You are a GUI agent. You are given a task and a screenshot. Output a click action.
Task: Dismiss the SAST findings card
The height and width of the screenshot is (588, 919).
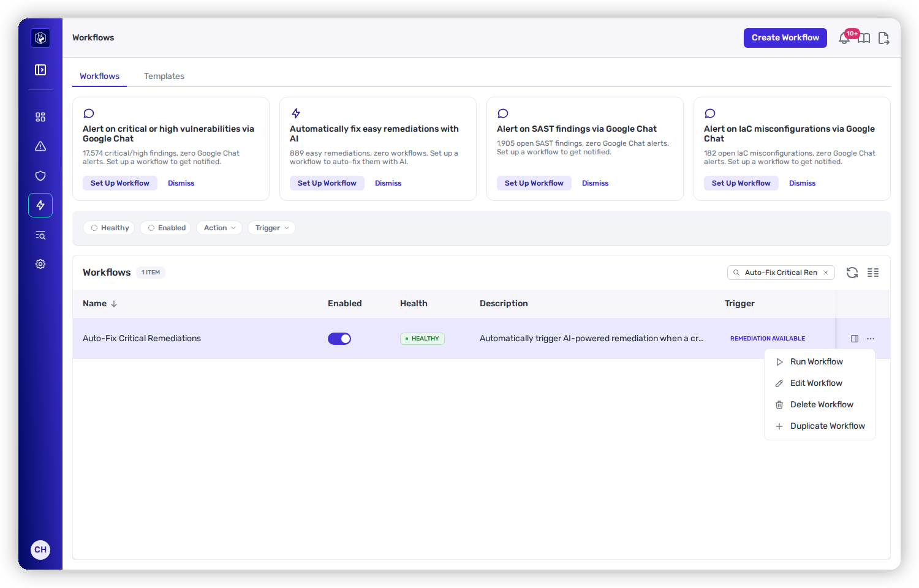pyautogui.click(x=596, y=183)
